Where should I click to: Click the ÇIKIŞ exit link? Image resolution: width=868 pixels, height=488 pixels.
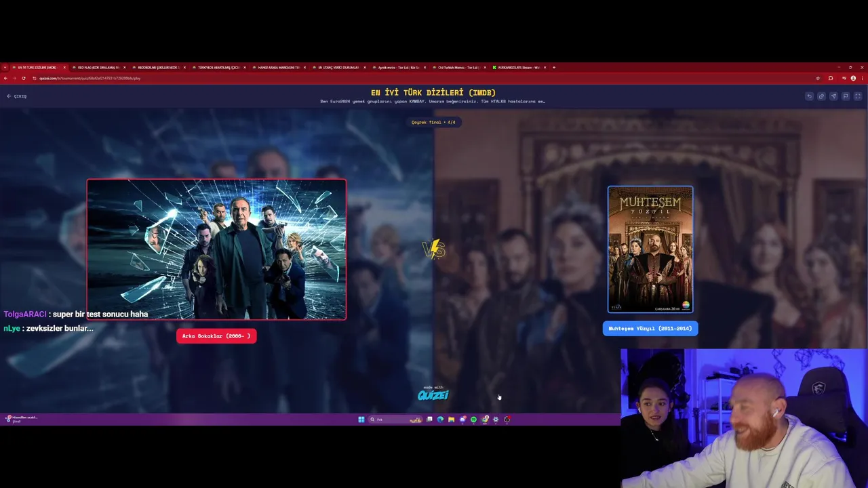[x=17, y=96]
